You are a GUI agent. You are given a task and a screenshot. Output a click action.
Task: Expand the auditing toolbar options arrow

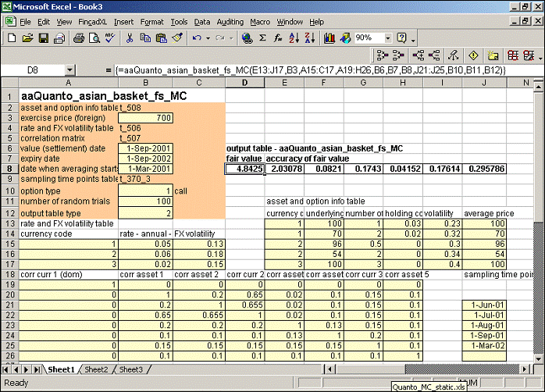tap(540, 58)
